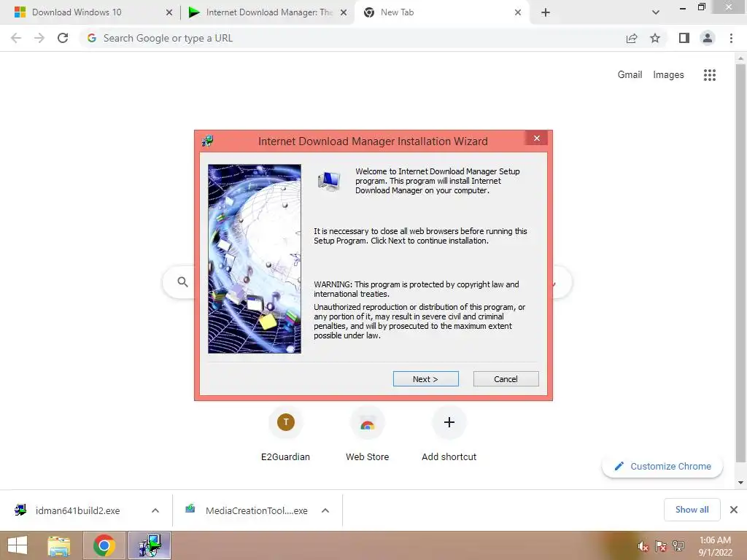The width and height of the screenshot is (747, 560).
Task: Click the IDM wizard title bar icon
Action: (x=208, y=141)
